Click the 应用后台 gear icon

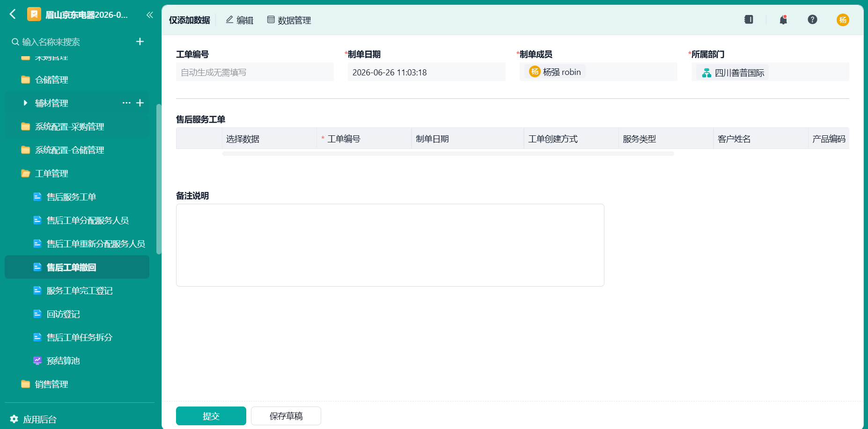pyautogui.click(x=14, y=419)
